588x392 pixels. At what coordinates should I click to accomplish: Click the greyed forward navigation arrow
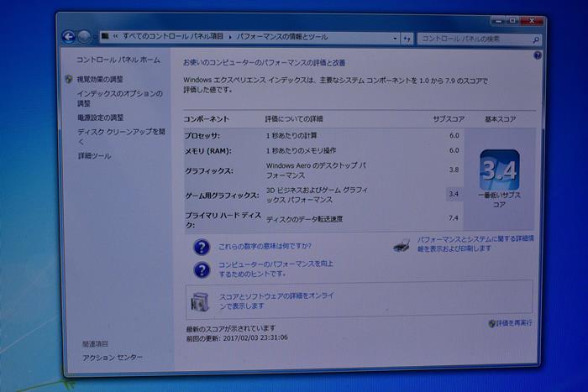click(x=84, y=37)
